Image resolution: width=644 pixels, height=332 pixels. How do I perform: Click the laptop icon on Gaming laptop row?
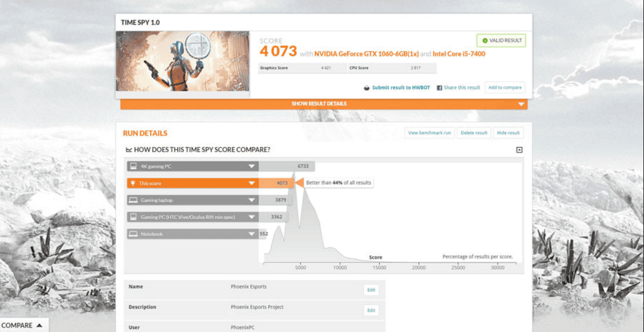click(133, 201)
